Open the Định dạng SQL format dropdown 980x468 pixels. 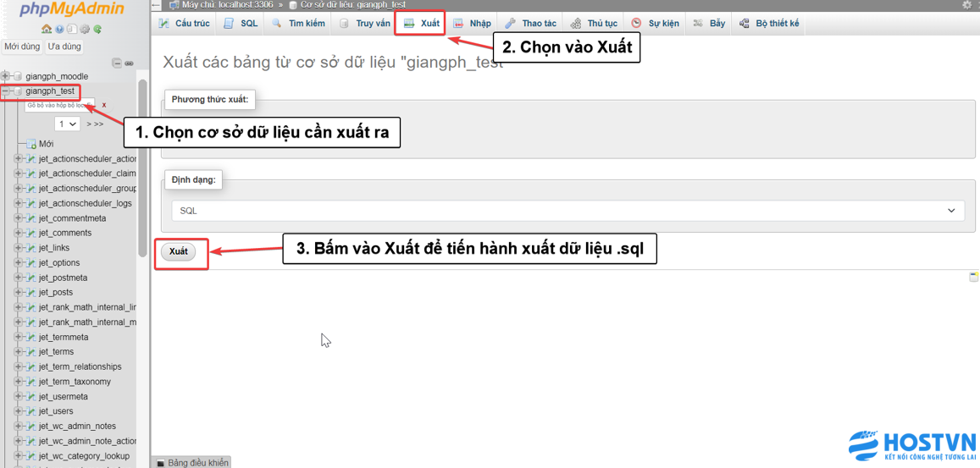pos(568,212)
